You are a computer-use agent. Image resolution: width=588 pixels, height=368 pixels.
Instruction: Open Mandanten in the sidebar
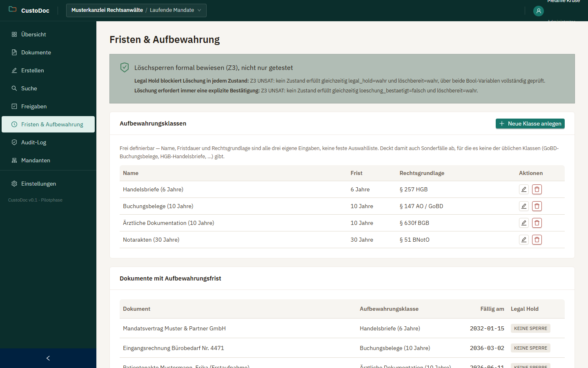point(48,160)
